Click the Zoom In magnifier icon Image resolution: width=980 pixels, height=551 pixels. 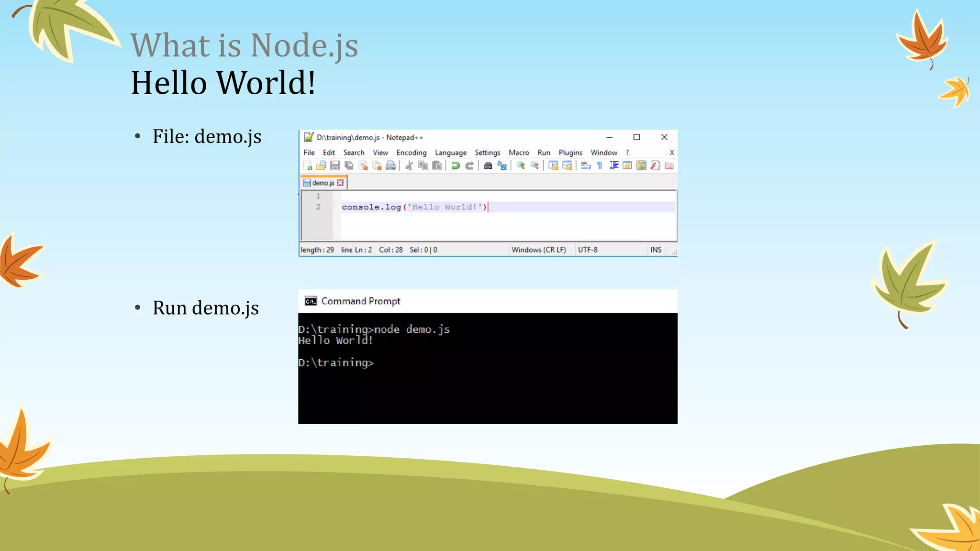(x=521, y=166)
